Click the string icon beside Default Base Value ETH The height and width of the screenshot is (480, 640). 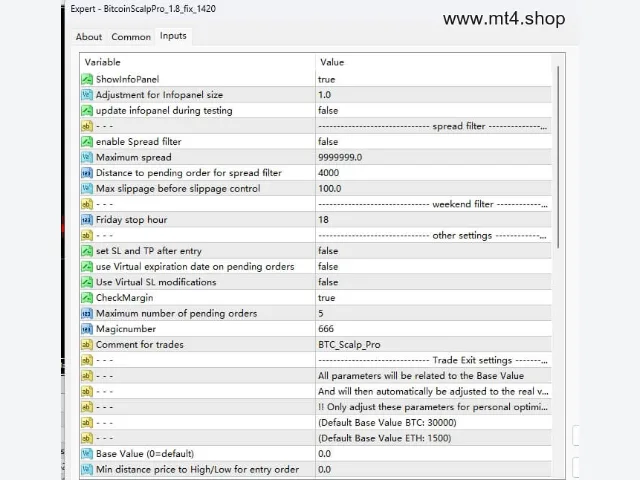tap(87, 438)
